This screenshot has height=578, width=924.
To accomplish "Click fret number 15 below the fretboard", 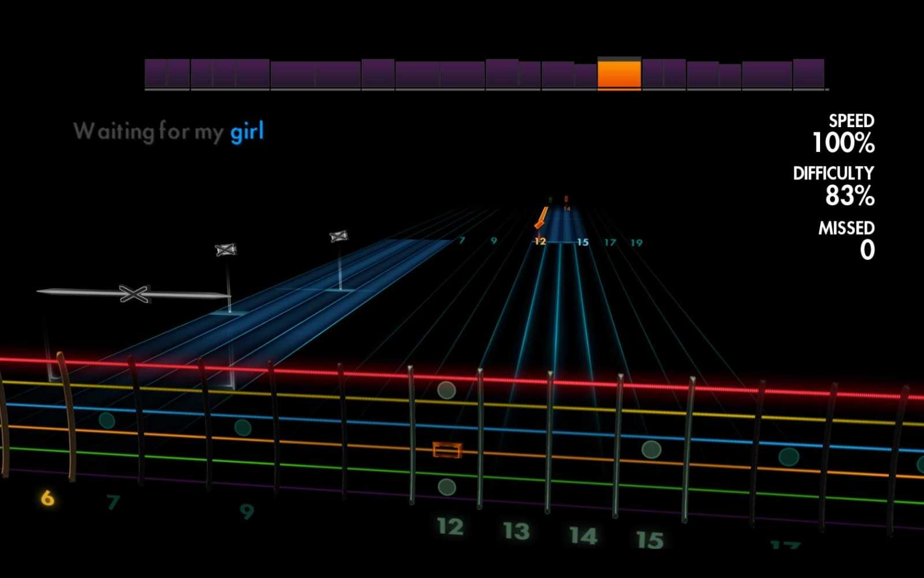I will point(650,540).
